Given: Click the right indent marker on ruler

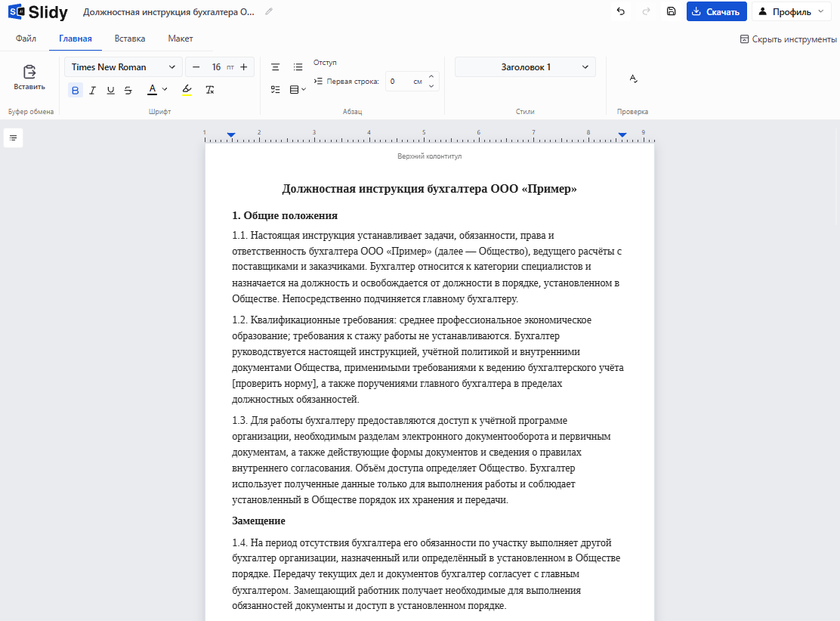Looking at the screenshot, I should 622,135.
